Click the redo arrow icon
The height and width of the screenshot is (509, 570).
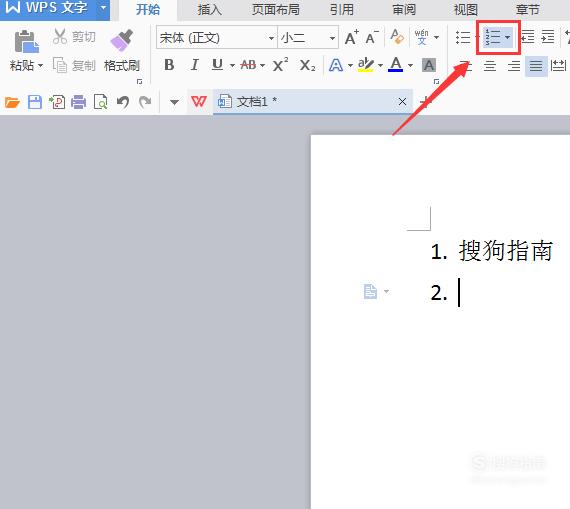145,102
